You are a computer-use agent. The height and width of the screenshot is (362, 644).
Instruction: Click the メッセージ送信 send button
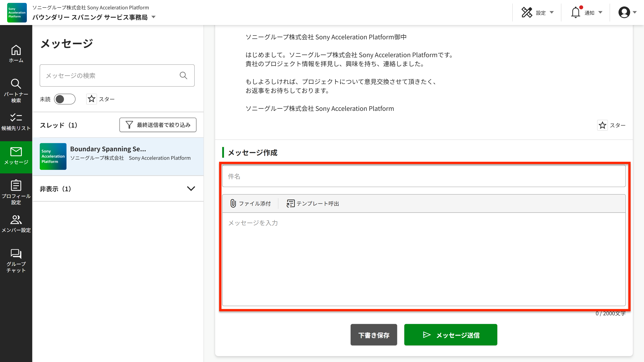[x=450, y=335]
